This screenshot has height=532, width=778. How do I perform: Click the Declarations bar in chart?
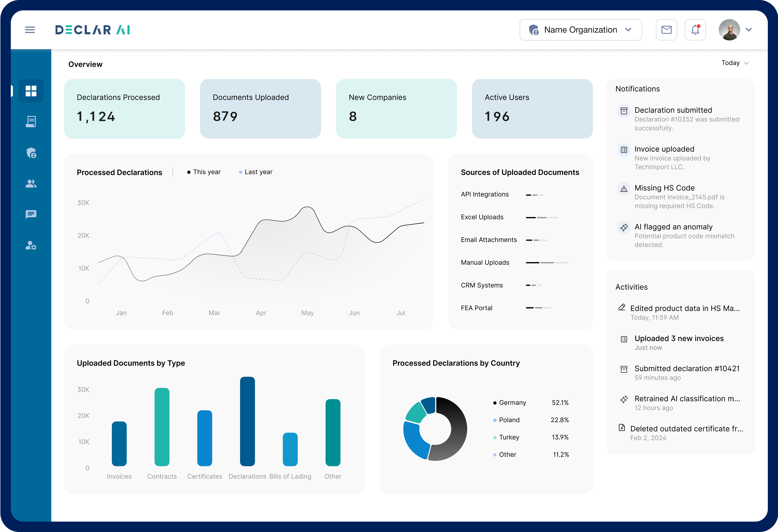point(247,422)
